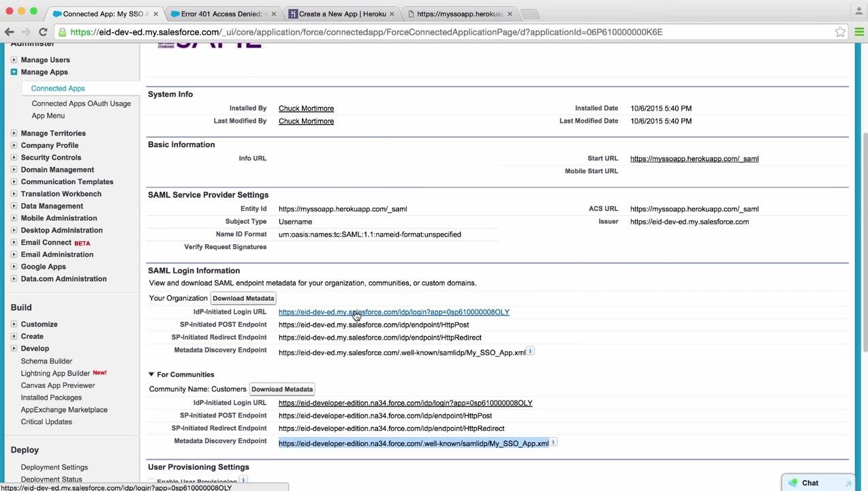Open the Chrome hamburger menu
Screen dimensions: 868x491
859,32
